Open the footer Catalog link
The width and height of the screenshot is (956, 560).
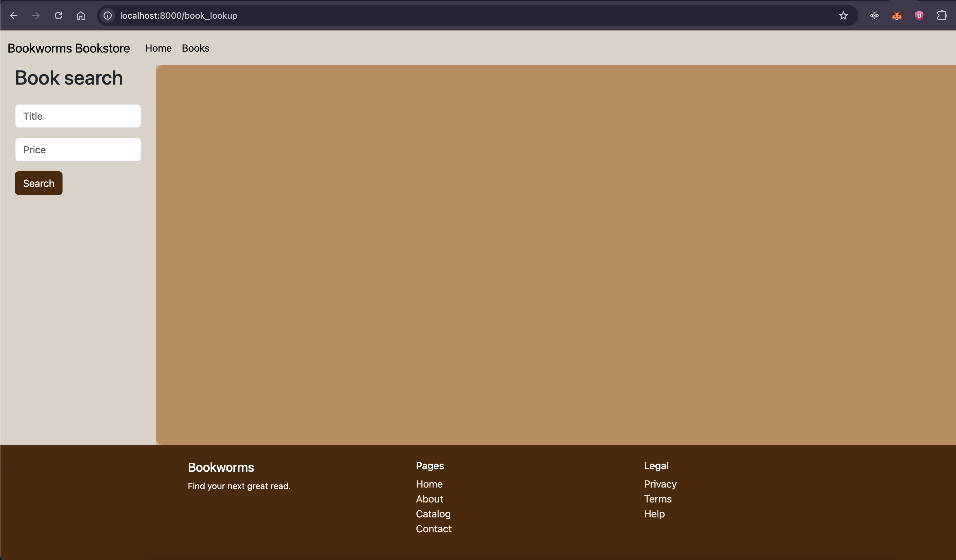(433, 514)
